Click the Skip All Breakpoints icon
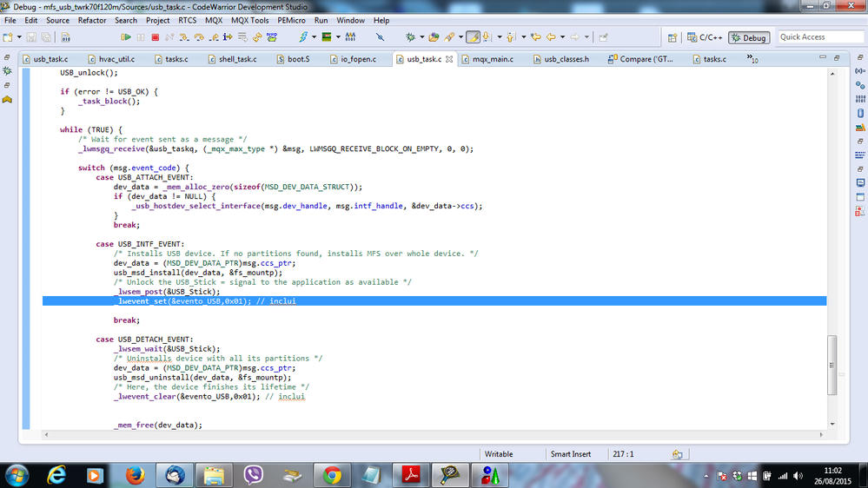 (380, 37)
